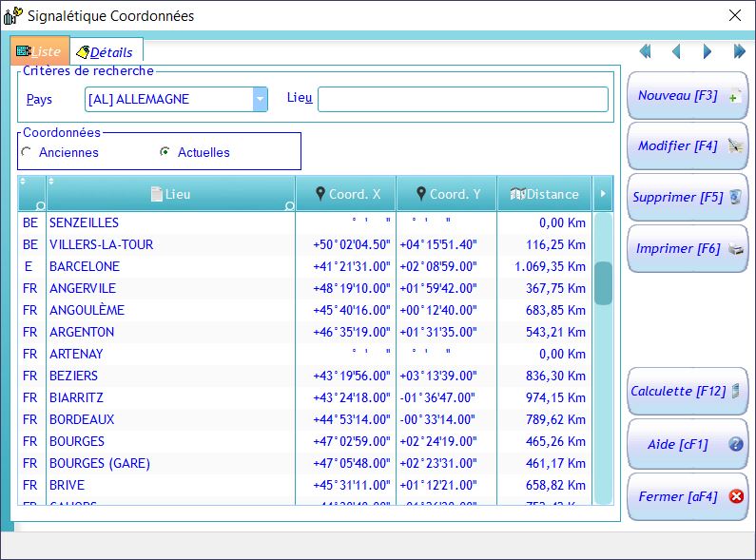Go to first record navigation arrow
This screenshot has height=560, width=756.
pyautogui.click(x=645, y=51)
